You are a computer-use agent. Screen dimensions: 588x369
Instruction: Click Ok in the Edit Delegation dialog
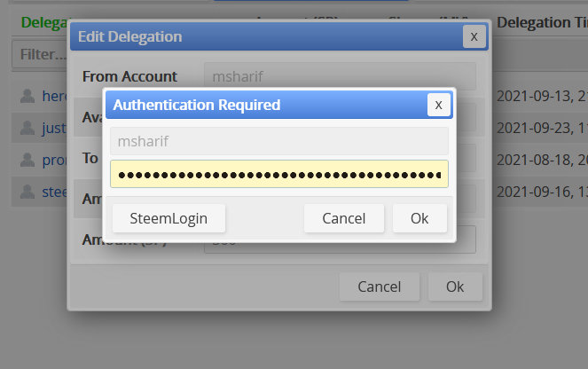[455, 287]
